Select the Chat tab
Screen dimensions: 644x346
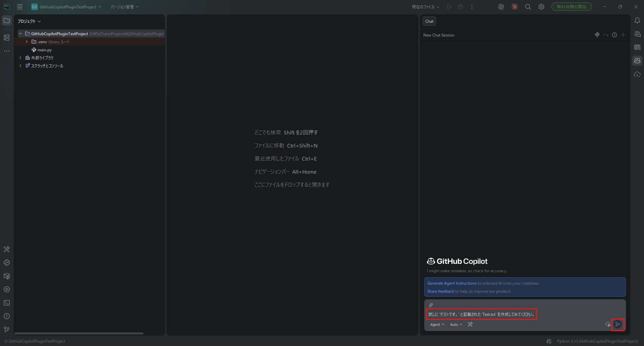click(x=429, y=21)
